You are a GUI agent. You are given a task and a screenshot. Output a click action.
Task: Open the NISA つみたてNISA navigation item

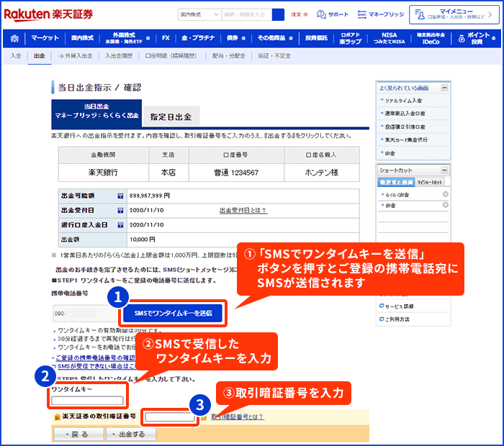[x=390, y=38]
